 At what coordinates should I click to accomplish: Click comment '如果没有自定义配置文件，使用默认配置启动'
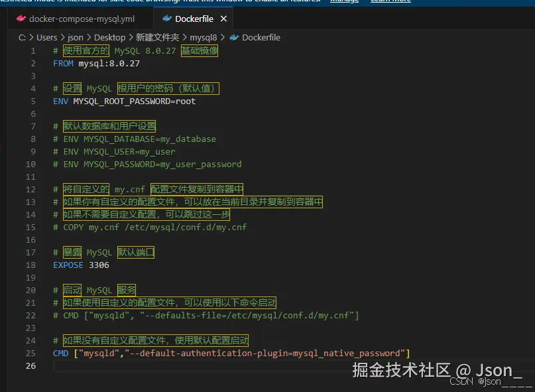[156, 341]
